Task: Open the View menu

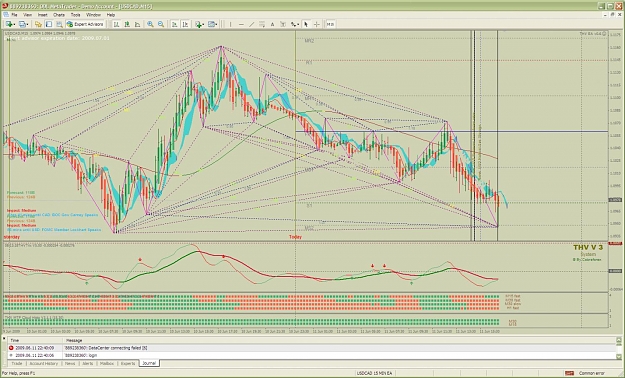Action: click(28, 15)
